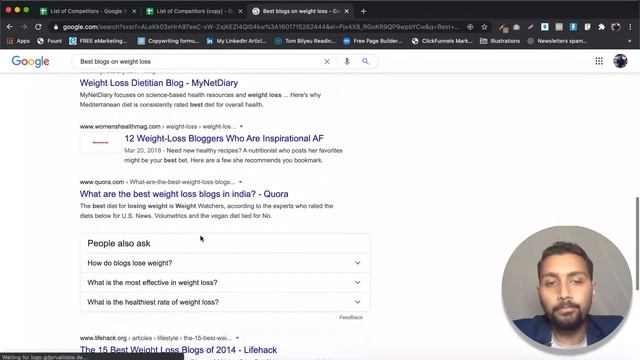This screenshot has height=360, width=640.
Task: Show hidden bookmarks overflow chevron
Action: [629, 41]
